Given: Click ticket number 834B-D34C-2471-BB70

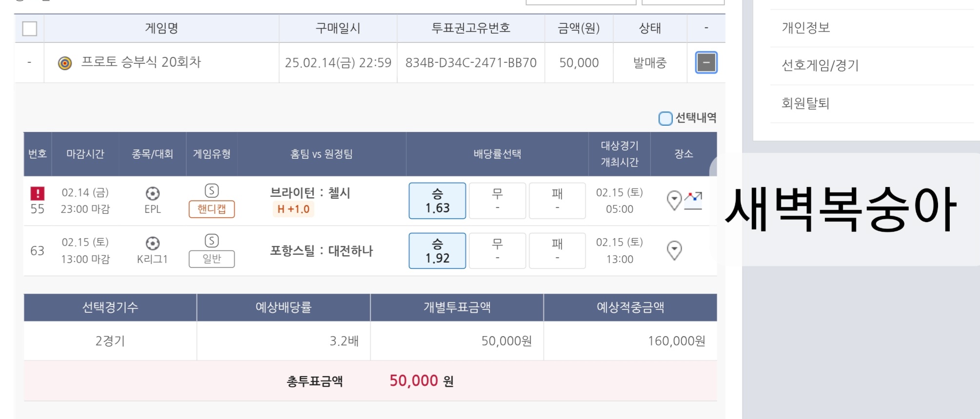Looking at the screenshot, I should 471,63.
